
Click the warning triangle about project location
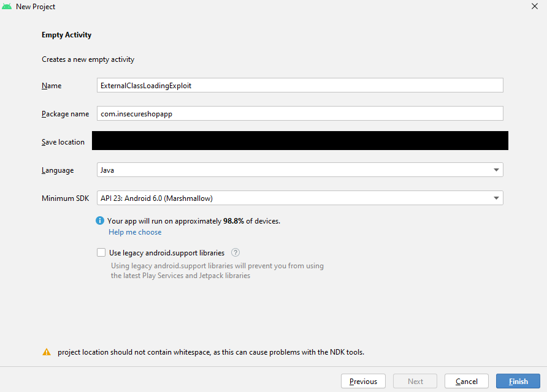coord(47,352)
